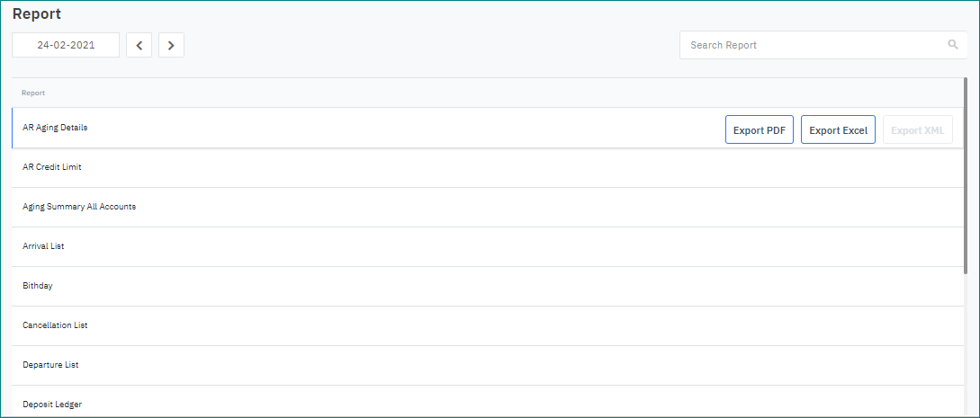The height and width of the screenshot is (418, 980).
Task: Click the disabled Export XML button
Action: click(917, 130)
